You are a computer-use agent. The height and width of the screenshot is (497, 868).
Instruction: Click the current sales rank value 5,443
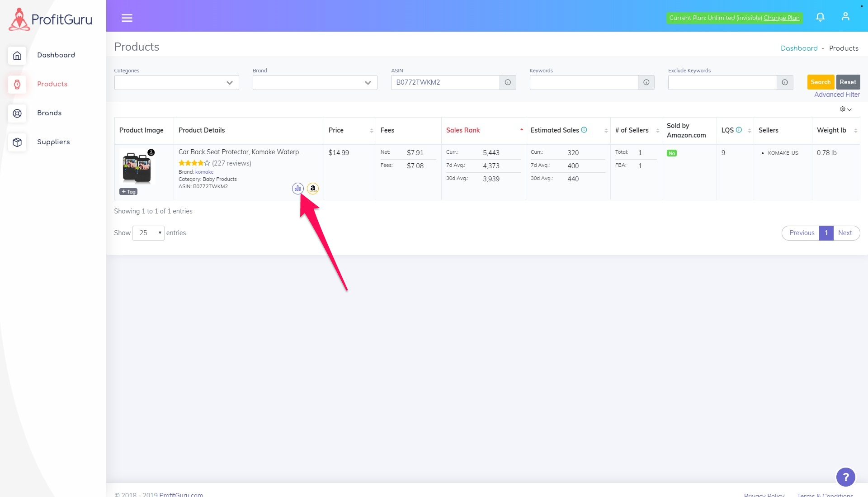click(x=491, y=153)
